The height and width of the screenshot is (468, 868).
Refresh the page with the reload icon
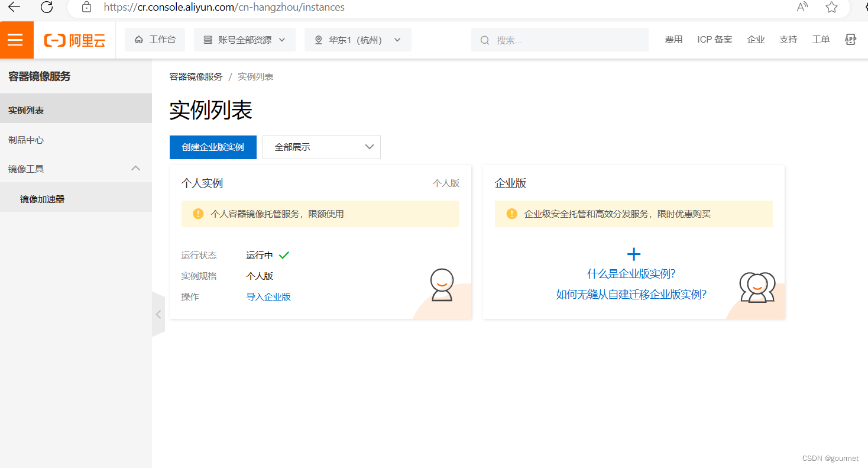(46, 8)
